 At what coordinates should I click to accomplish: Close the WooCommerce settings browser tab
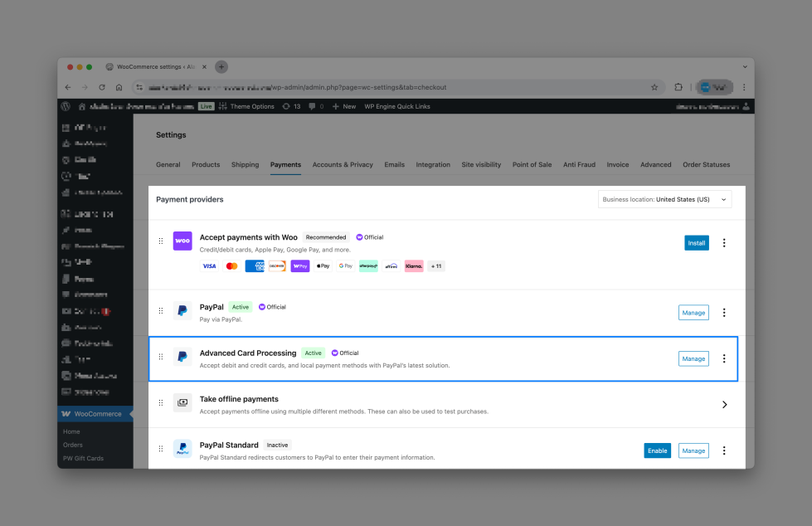click(x=204, y=67)
